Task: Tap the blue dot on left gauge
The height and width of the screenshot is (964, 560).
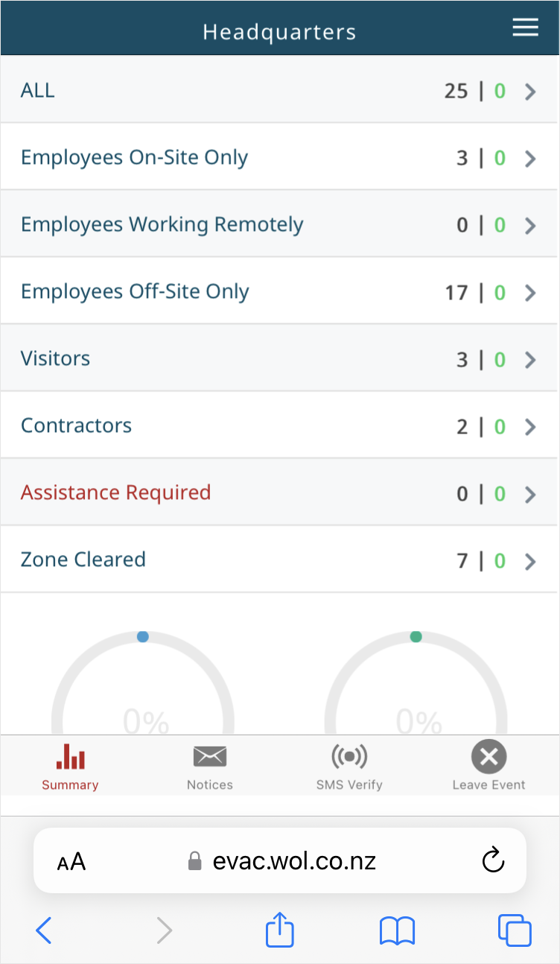Action: point(143,637)
